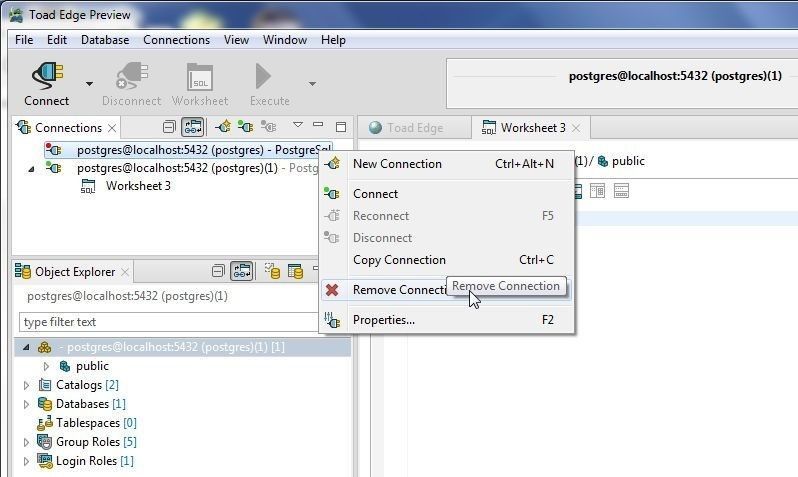
Task: Click table database icon in Object Explorer toolbar
Action: coord(295,271)
